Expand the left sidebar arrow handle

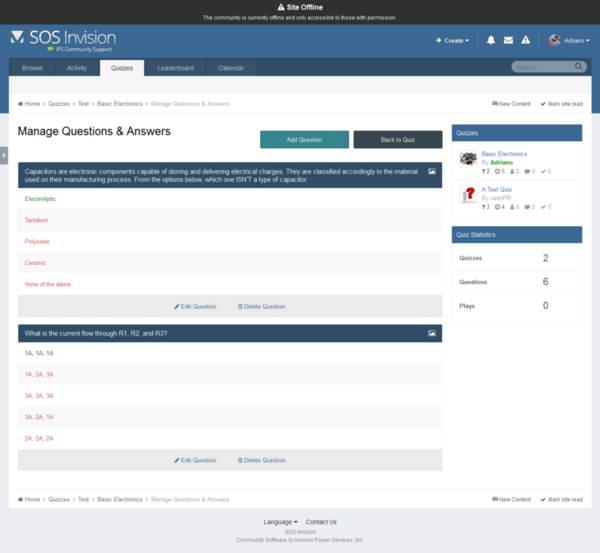3,154
